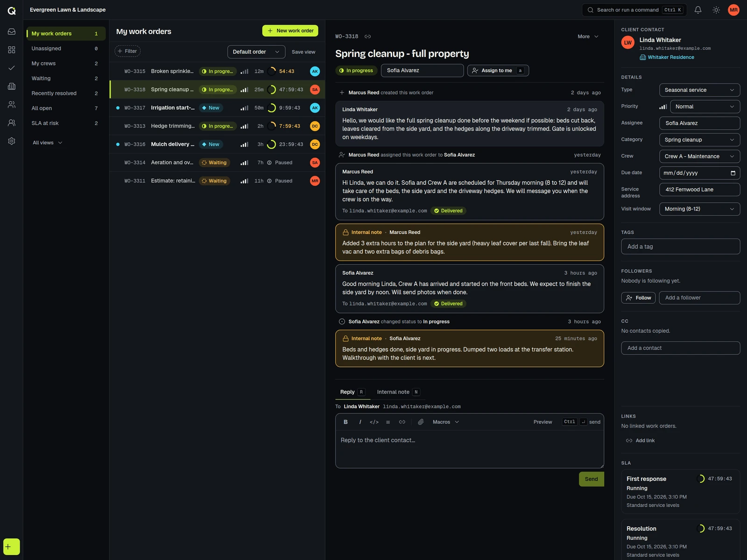747x560 pixels.
Task: Open the Recently resolved view
Action: pos(66,93)
